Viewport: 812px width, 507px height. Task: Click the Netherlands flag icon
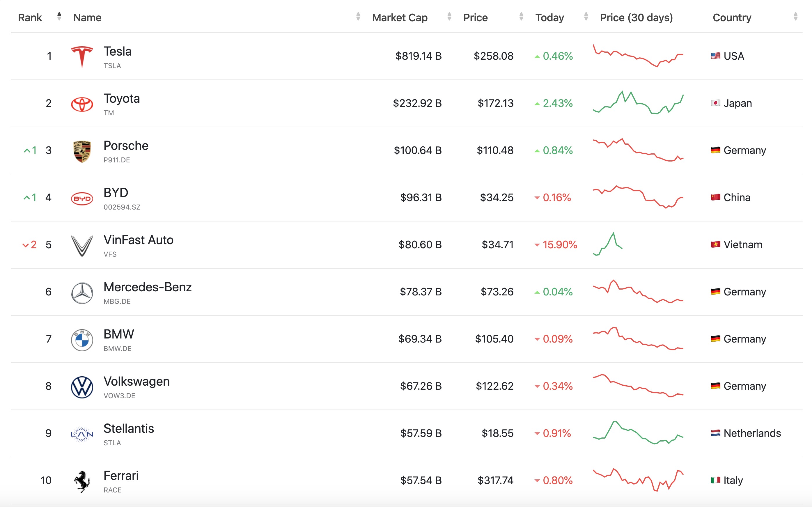click(715, 433)
